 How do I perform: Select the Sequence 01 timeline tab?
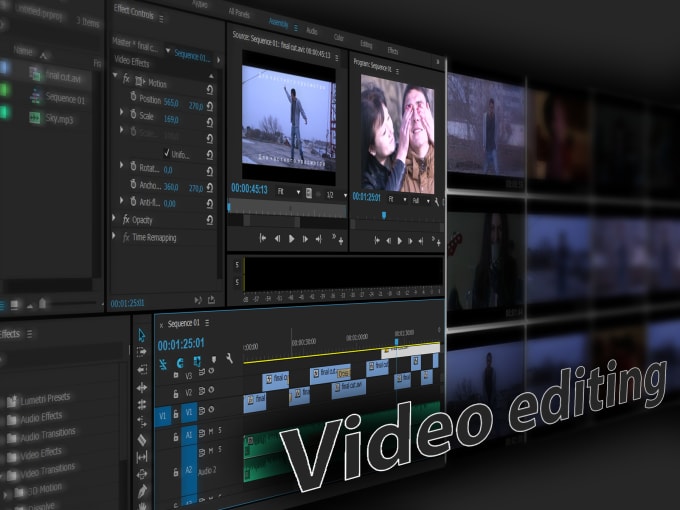point(183,324)
